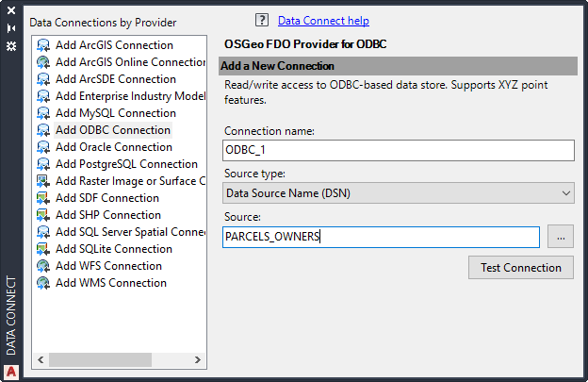Choose Add SQLite Connection entry

pyautogui.click(x=113, y=249)
